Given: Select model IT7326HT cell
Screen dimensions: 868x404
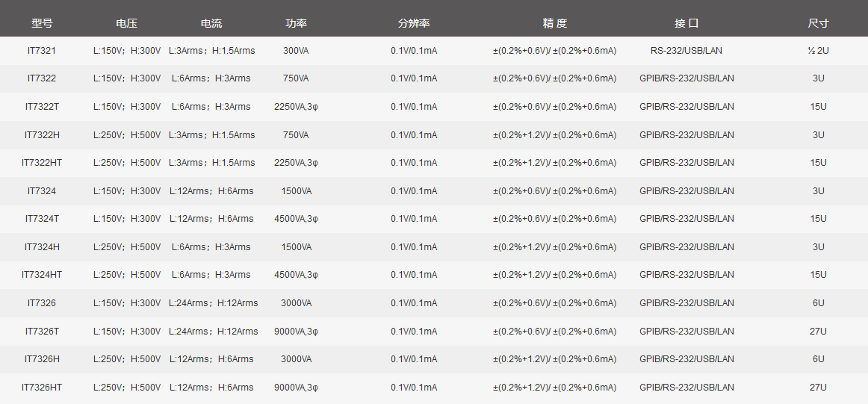Looking at the screenshot, I should tap(42, 388).
